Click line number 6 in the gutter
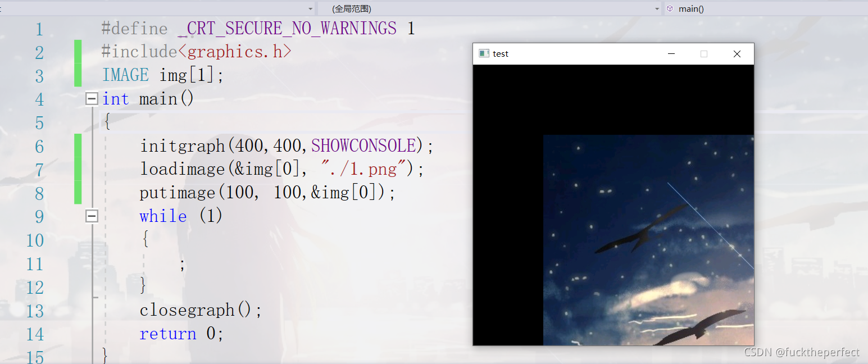The height and width of the screenshot is (364, 868). 39,147
